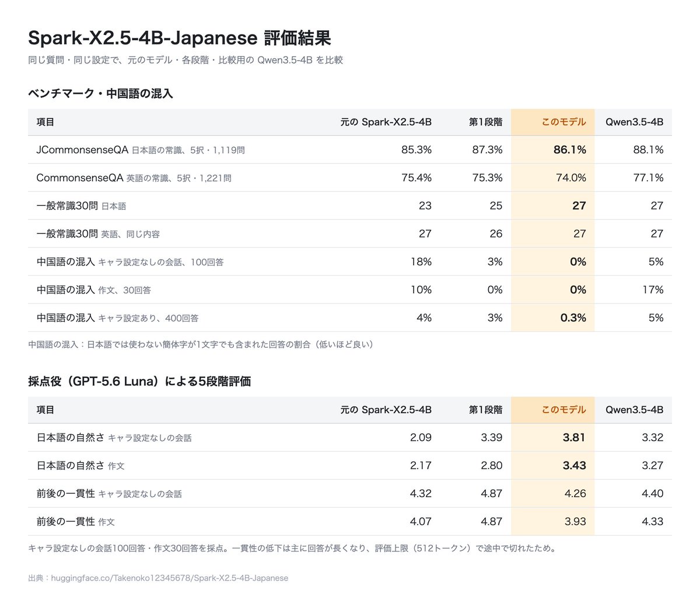Select the '中国語の混入 キャラ設定あり' row label
Viewport: 700px width, 605px height.
click(117, 318)
